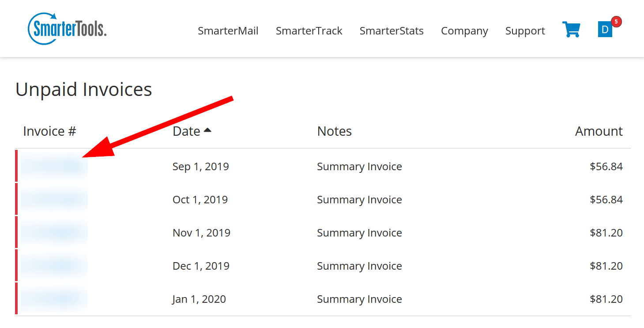
Task: Open the blurred invoice number for Nov 1, 2019
Action: click(x=54, y=233)
